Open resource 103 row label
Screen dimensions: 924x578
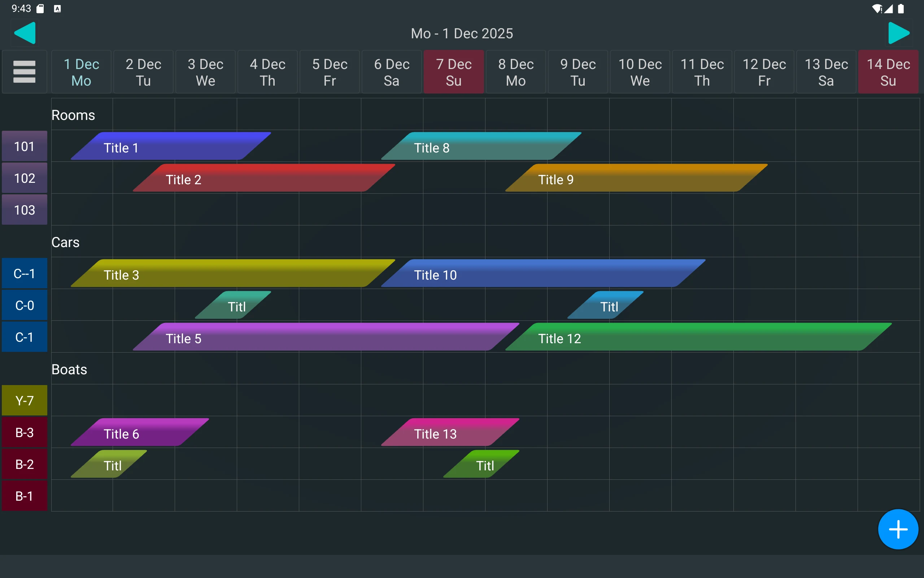(25, 210)
